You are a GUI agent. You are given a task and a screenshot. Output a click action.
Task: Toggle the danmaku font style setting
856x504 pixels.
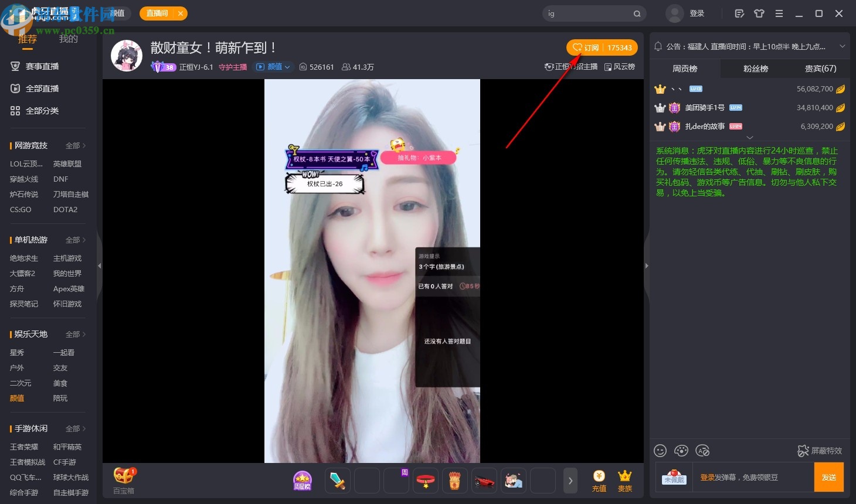pos(703,451)
